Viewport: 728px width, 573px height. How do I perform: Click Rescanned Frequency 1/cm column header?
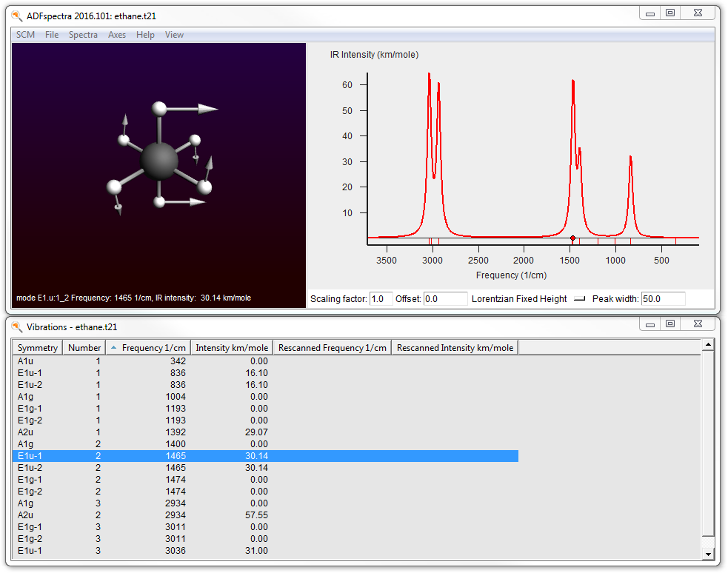(333, 347)
